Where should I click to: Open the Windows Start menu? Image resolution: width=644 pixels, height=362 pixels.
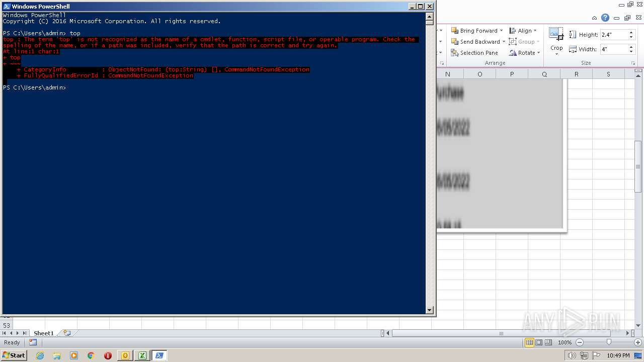(14, 355)
